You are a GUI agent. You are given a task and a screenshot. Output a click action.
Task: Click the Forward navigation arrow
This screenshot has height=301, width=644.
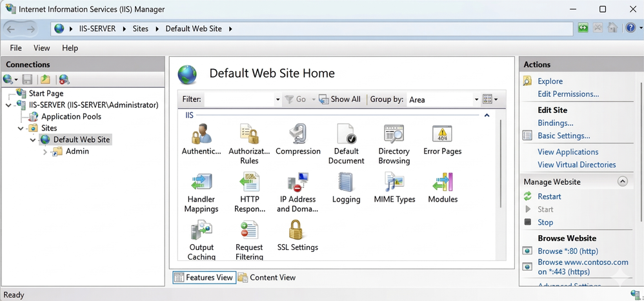[x=31, y=29]
